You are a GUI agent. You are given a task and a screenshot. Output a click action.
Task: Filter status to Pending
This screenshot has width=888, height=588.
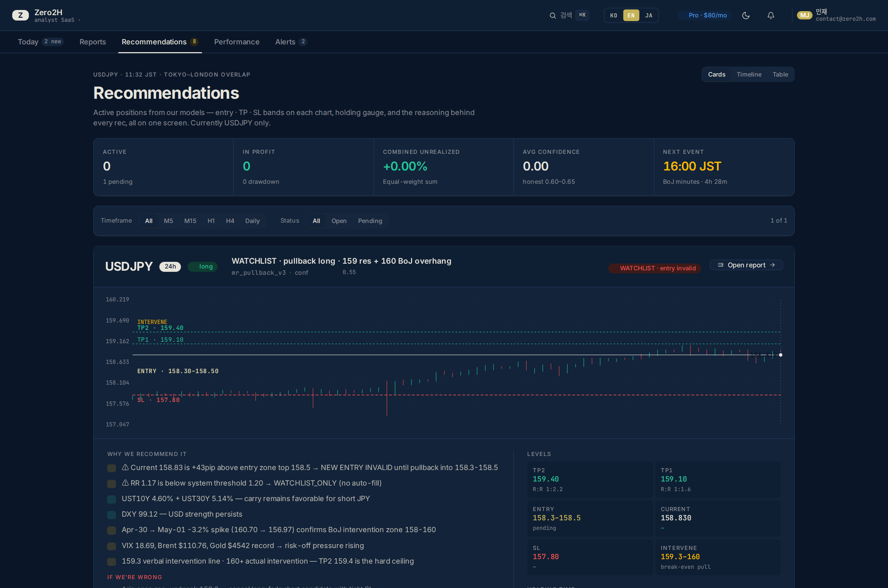[x=370, y=221]
